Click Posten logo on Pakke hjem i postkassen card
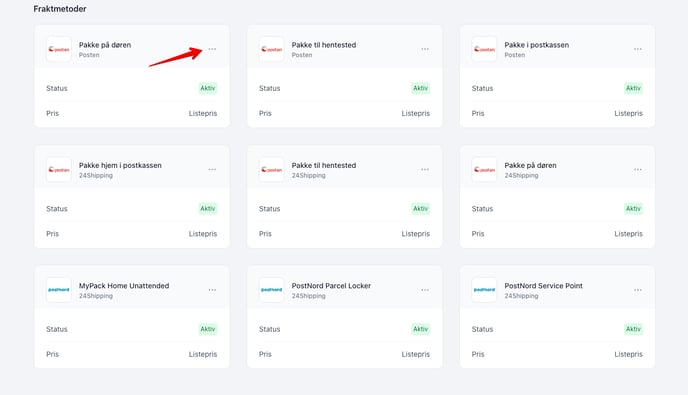 [59, 169]
